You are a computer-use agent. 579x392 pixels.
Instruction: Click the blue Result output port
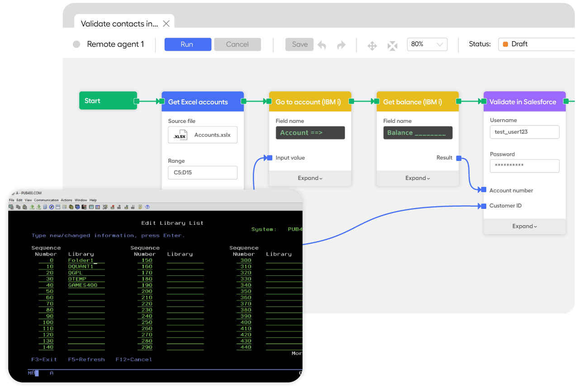(x=459, y=158)
